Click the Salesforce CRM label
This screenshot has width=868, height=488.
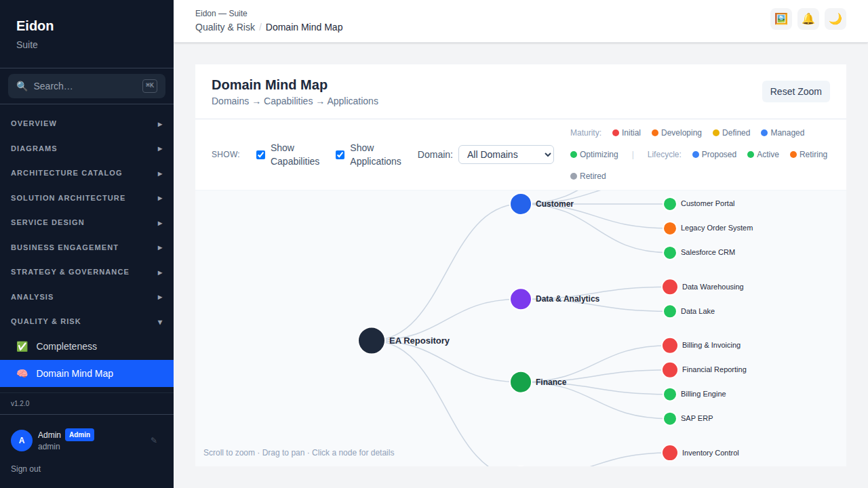pos(708,252)
